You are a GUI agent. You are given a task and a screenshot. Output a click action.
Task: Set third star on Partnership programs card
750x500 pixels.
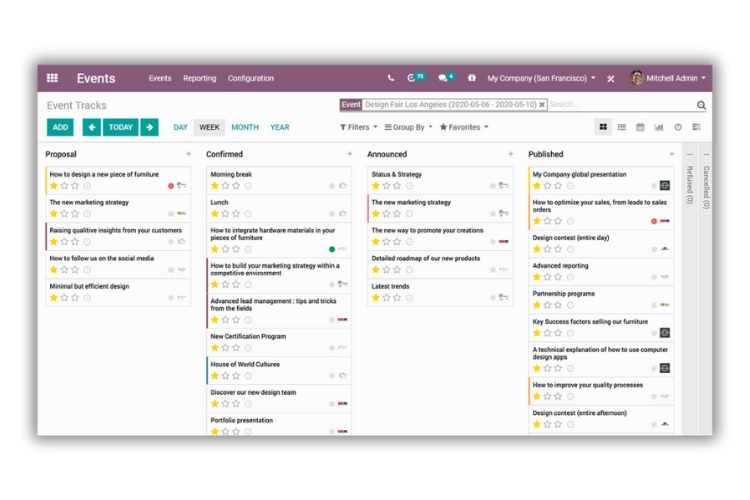558,305
